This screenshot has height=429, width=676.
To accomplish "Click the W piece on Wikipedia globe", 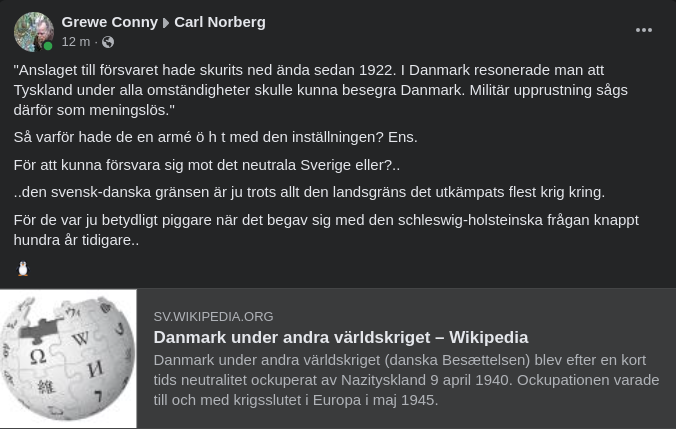I will pos(81,339).
